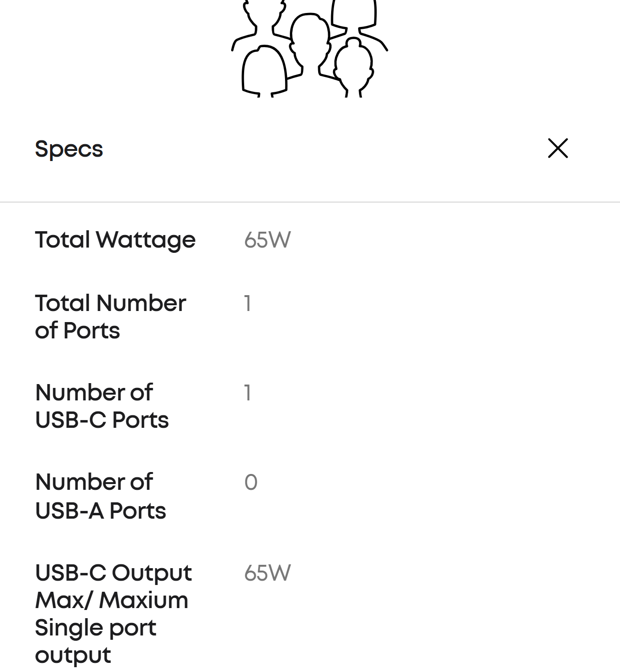620x672 pixels.
Task: Click the word Maxium in the output label
Action: click(x=144, y=600)
